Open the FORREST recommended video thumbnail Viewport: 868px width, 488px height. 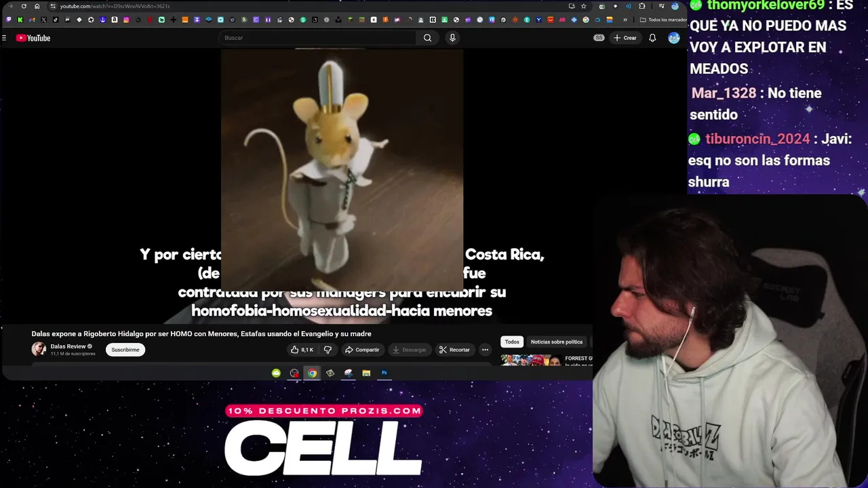point(531,360)
